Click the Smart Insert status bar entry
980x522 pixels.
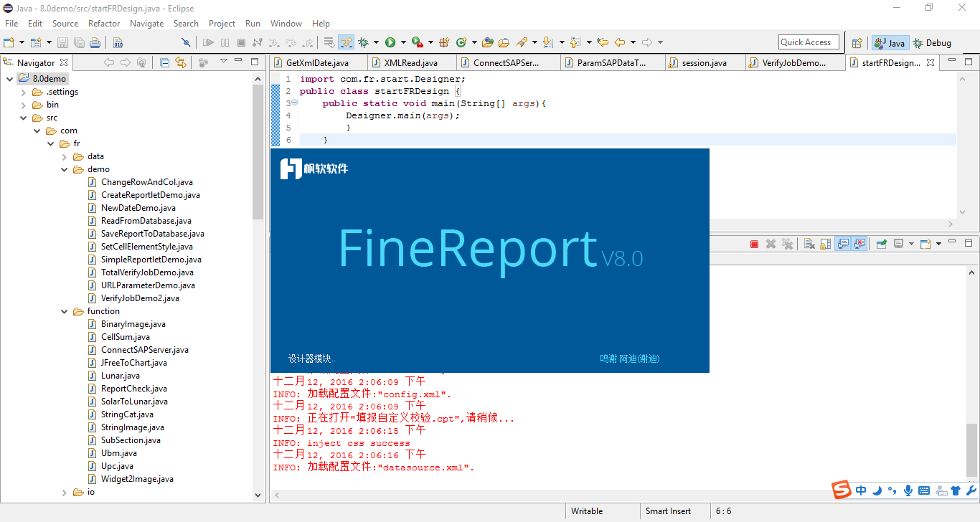point(669,511)
